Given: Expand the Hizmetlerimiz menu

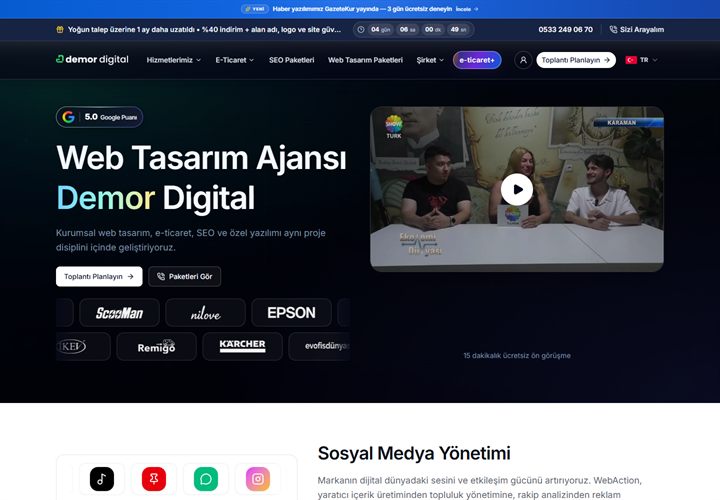Looking at the screenshot, I should [174, 60].
